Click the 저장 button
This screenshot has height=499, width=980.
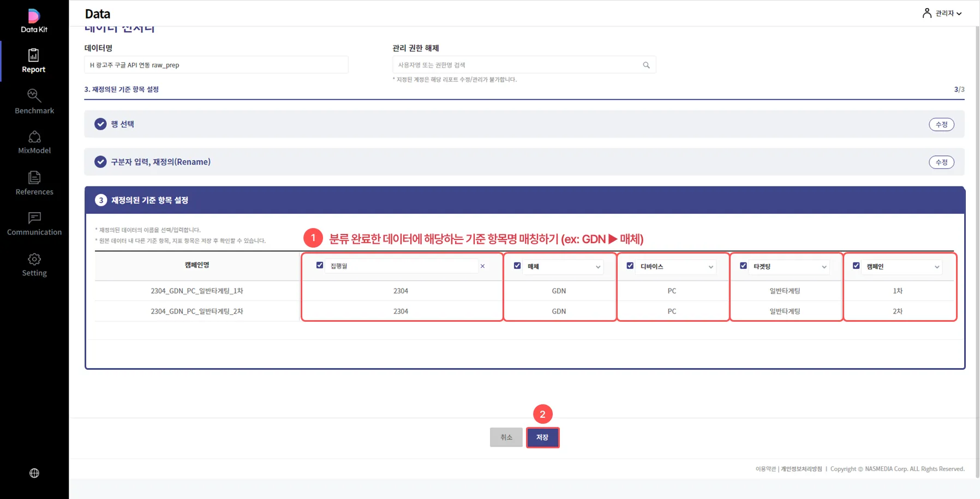click(x=542, y=437)
